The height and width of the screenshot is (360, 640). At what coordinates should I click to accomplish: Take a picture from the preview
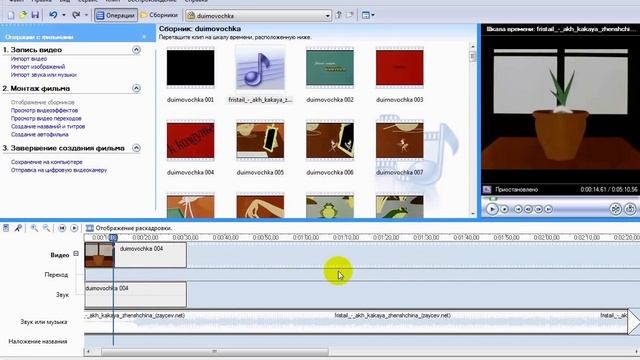pyautogui.click(x=630, y=209)
